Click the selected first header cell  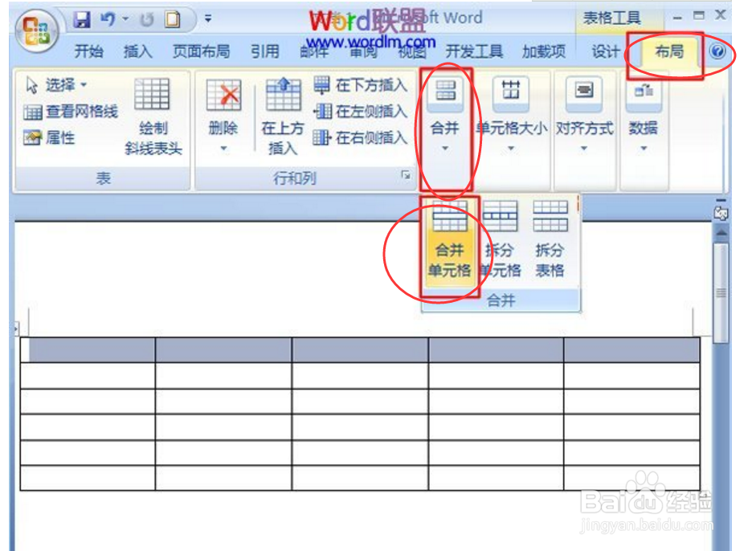[88, 350]
